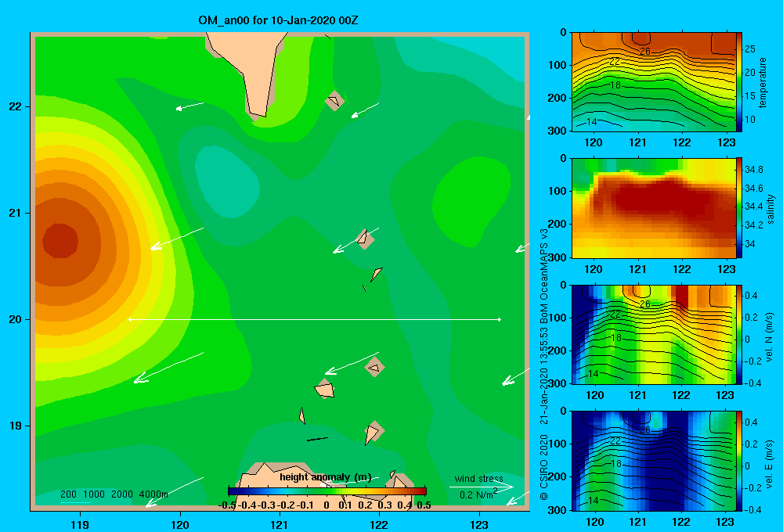Select the northward velocity section panel
The height and width of the screenshot is (532, 783).
(x=654, y=334)
